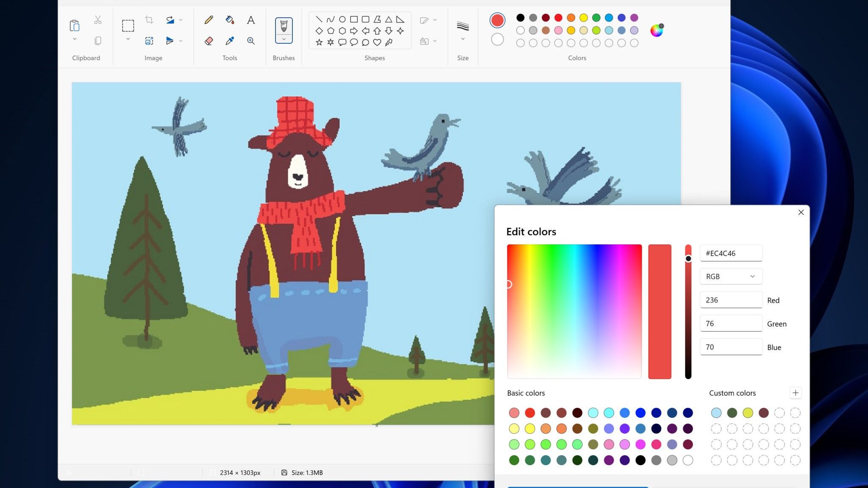The image size is (868, 488).
Task: Select the Color 1 red circle
Action: (x=497, y=20)
